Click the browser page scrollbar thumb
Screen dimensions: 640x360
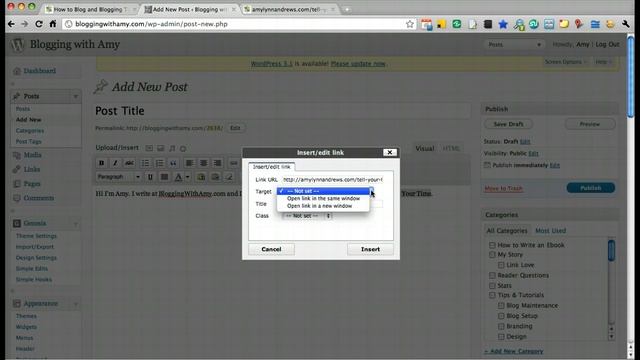point(631,76)
